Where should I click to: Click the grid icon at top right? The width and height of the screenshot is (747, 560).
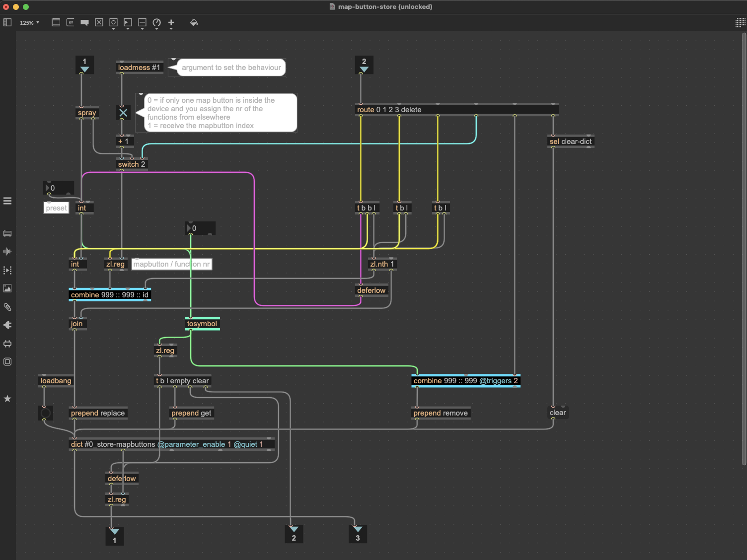pos(740,22)
